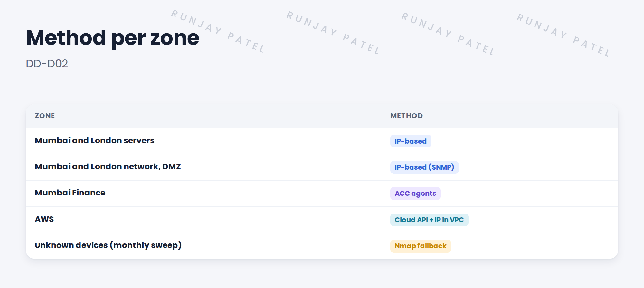This screenshot has width=644, height=288.
Task: Click the word zone in the title
Action: tap(175, 39)
